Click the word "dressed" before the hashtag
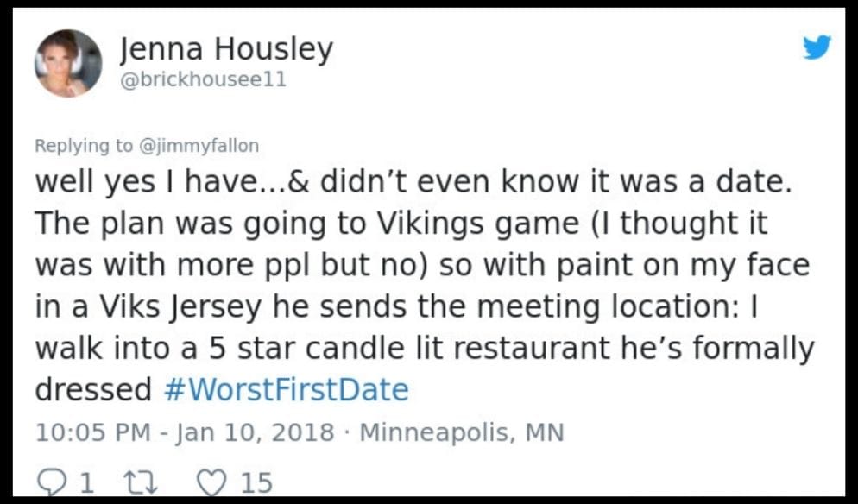This screenshot has width=858, height=504. coord(93,390)
